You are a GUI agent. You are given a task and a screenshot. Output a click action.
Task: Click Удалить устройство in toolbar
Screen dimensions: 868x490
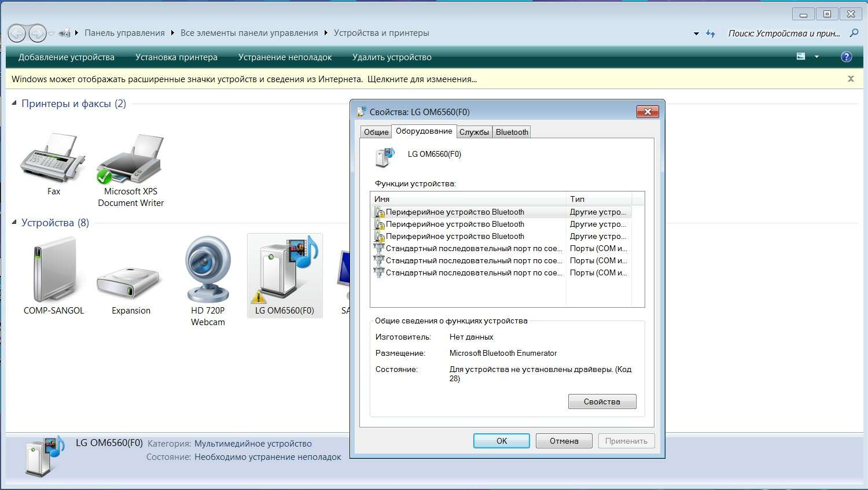[x=392, y=57]
